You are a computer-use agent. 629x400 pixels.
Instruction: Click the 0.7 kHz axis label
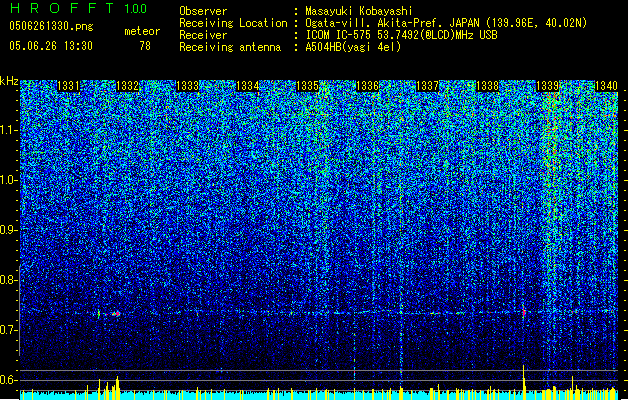pos(8,330)
